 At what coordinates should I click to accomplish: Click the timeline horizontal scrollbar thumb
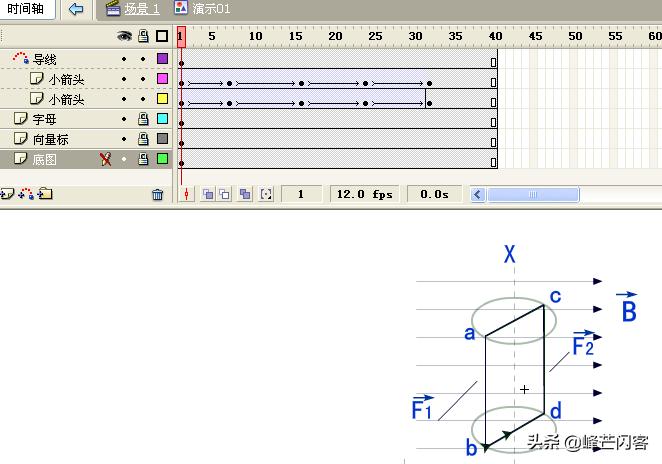tap(533, 195)
